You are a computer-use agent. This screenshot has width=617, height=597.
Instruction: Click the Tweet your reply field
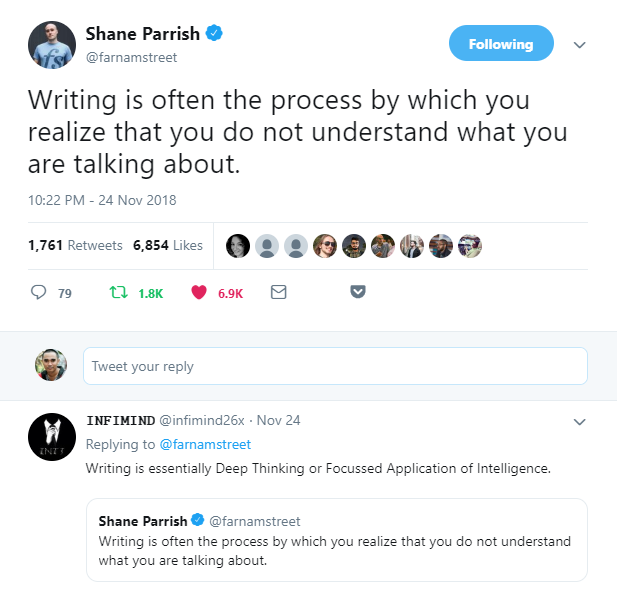click(x=334, y=366)
